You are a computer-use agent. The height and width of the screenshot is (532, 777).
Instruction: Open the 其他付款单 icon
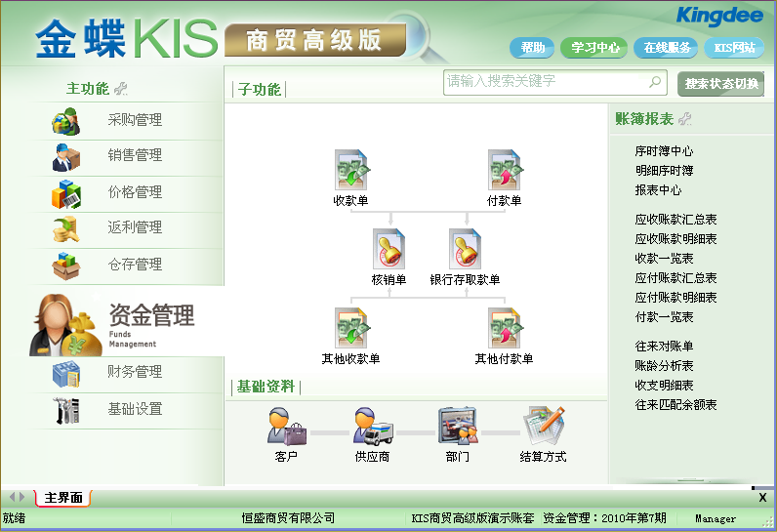point(504,329)
